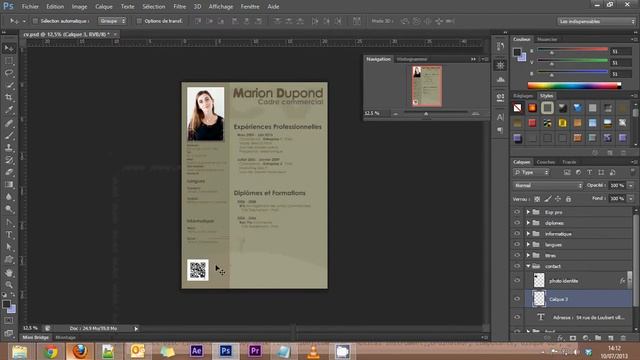The height and width of the screenshot is (360, 640).
Task: Hide the photo identité layer
Action: tap(517, 281)
